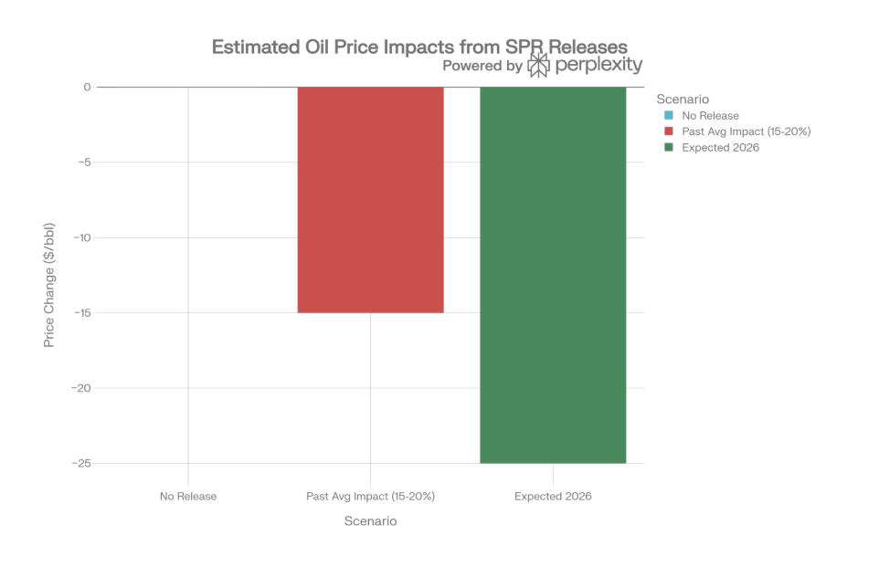The image size is (879, 588).
Task: Click the 'No Release' x-axis label
Action: (x=188, y=497)
